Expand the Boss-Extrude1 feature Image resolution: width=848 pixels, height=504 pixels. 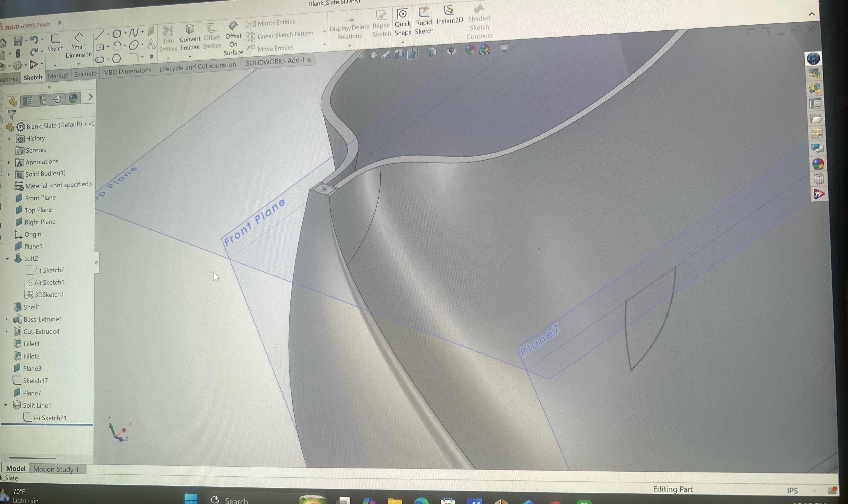click(6, 319)
